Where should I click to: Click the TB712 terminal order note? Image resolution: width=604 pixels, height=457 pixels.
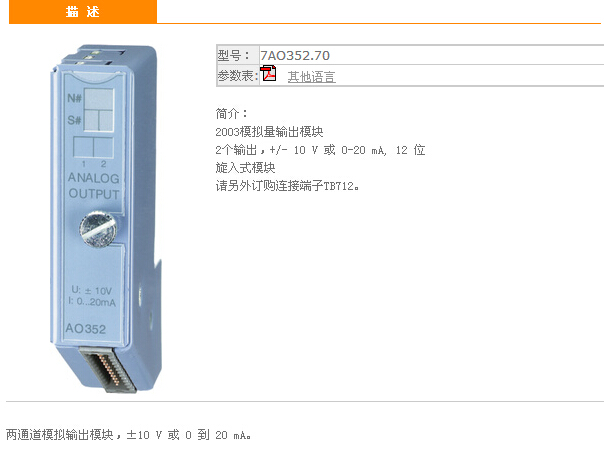tap(287, 186)
